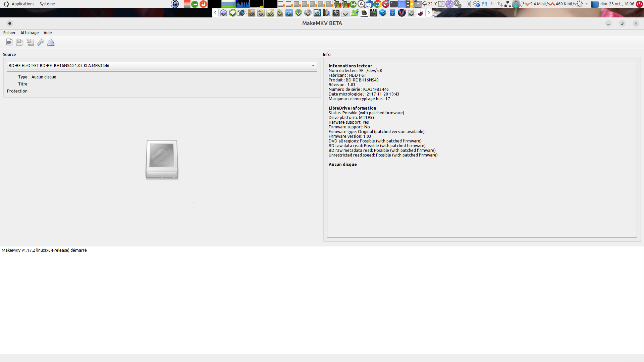This screenshot has width=644, height=362.
Task: Click the orange padlock panel icon
Action: click(203, 4)
